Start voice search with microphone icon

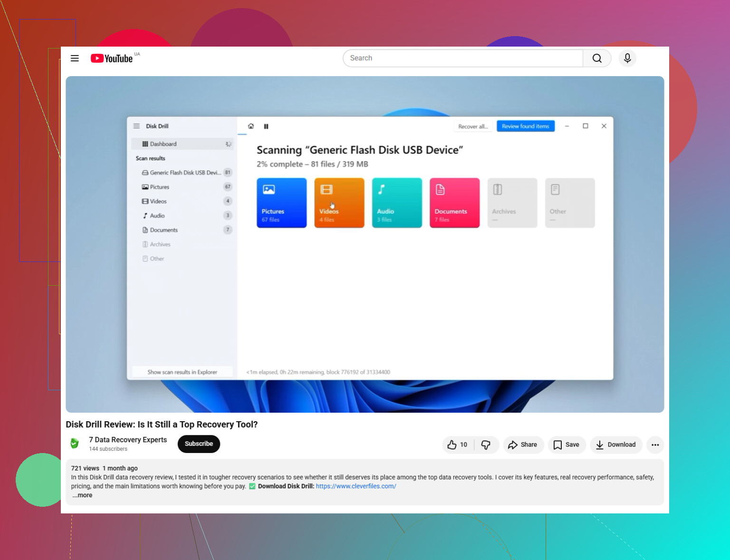(x=627, y=58)
